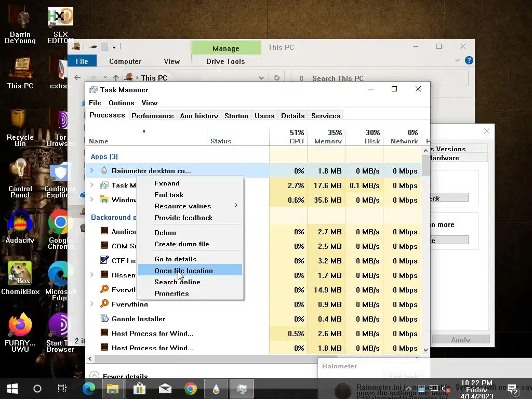Click the clock and date display
This screenshot has height=399, width=532.
point(477,389)
